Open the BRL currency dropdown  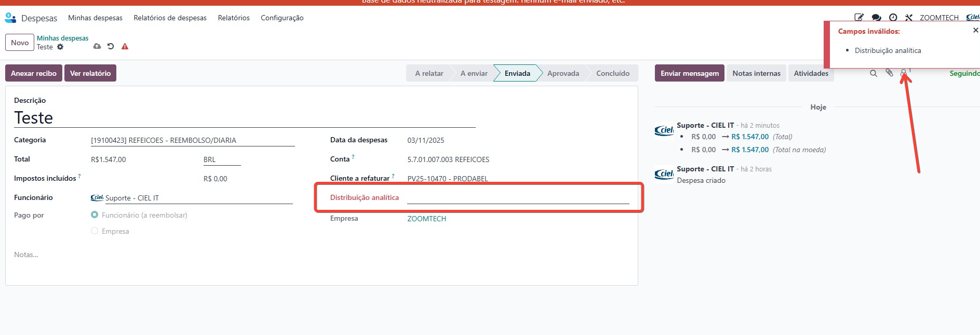click(x=221, y=159)
